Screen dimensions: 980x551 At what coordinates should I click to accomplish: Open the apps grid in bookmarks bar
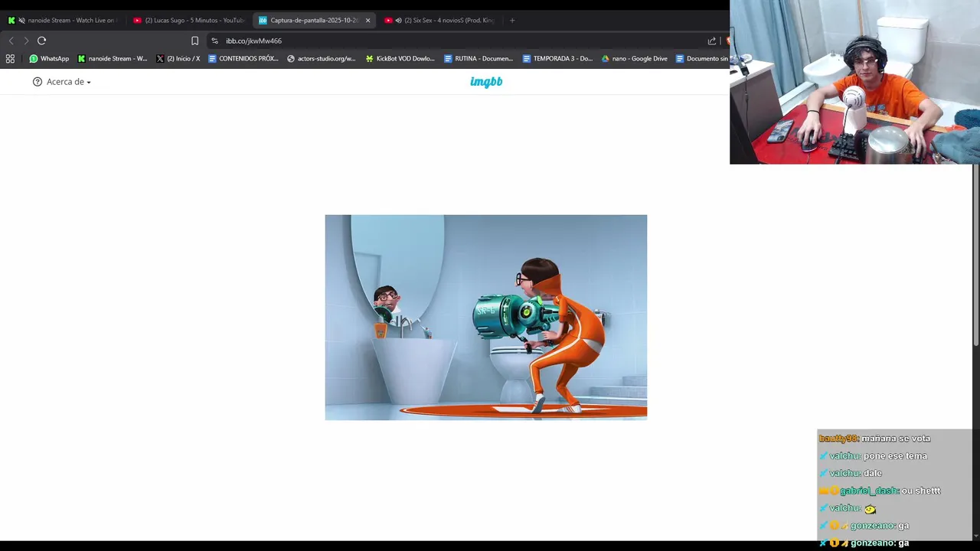coord(10,58)
